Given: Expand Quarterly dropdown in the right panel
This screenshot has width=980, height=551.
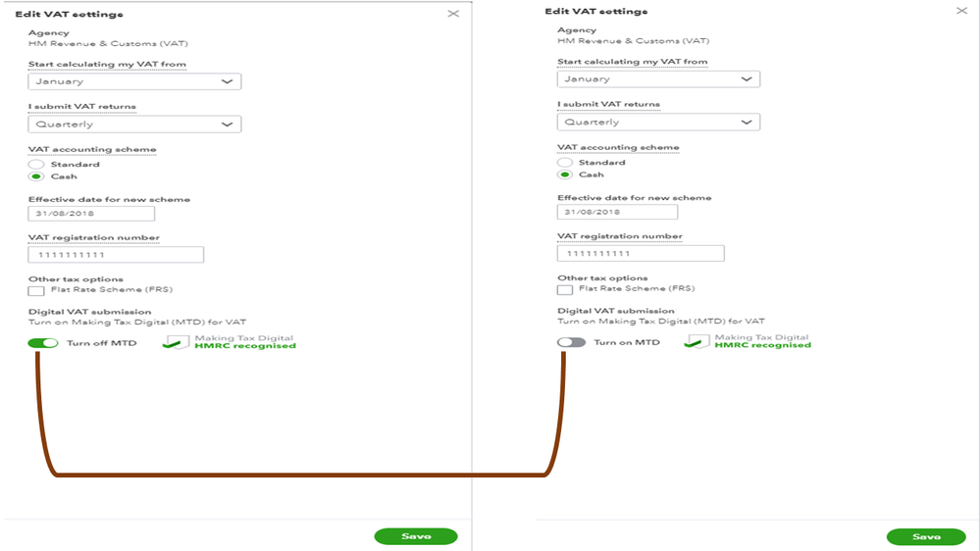Looking at the screenshot, I should (x=658, y=123).
